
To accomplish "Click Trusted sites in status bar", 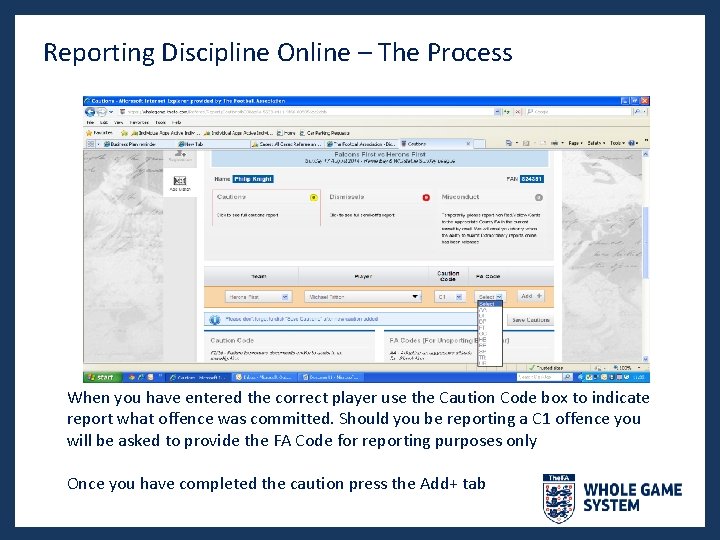I will [546, 368].
